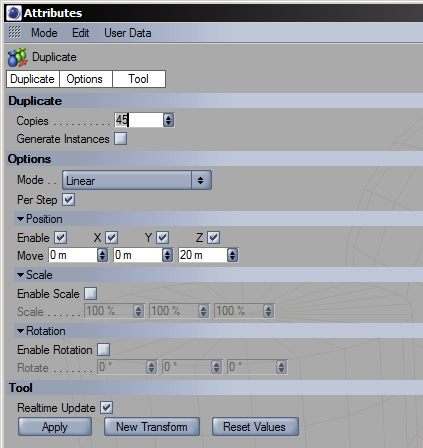Click the Copies stepper arrows

[x=168, y=120]
